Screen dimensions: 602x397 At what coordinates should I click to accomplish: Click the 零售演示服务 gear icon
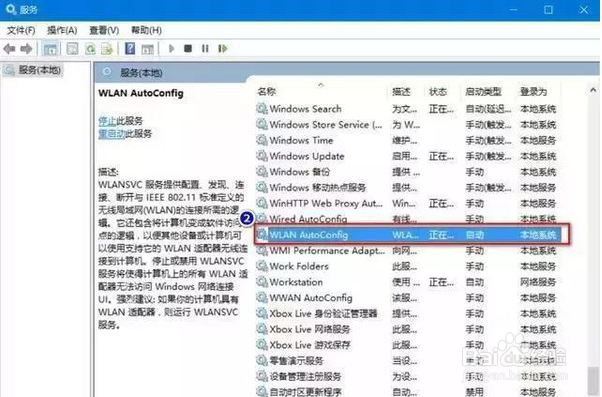point(262,361)
